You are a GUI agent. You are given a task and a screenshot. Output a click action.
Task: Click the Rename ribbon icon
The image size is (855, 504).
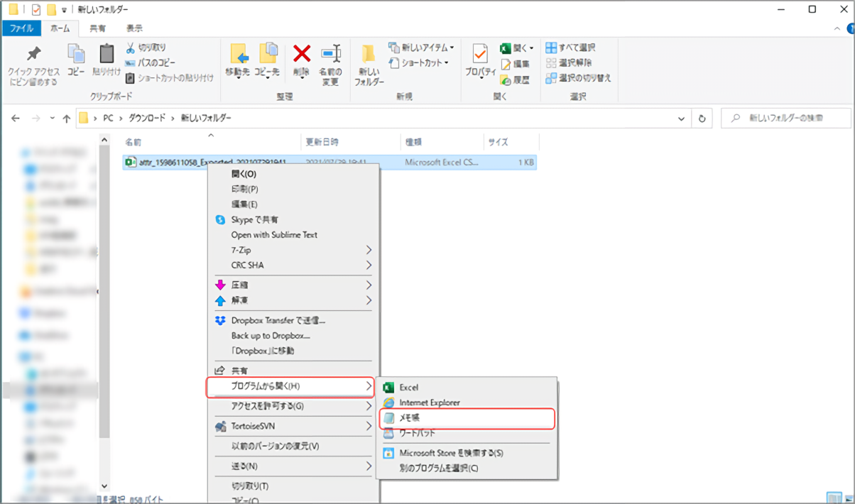330,65
